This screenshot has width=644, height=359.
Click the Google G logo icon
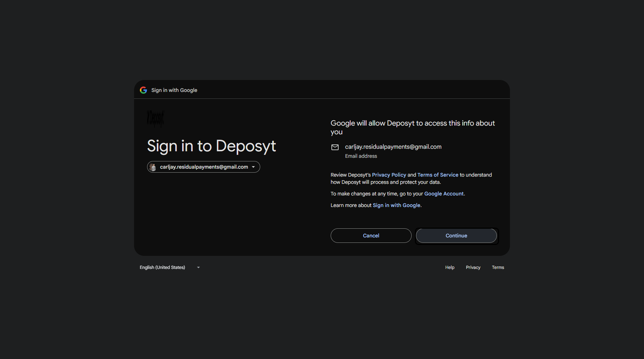pyautogui.click(x=143, y=90)
